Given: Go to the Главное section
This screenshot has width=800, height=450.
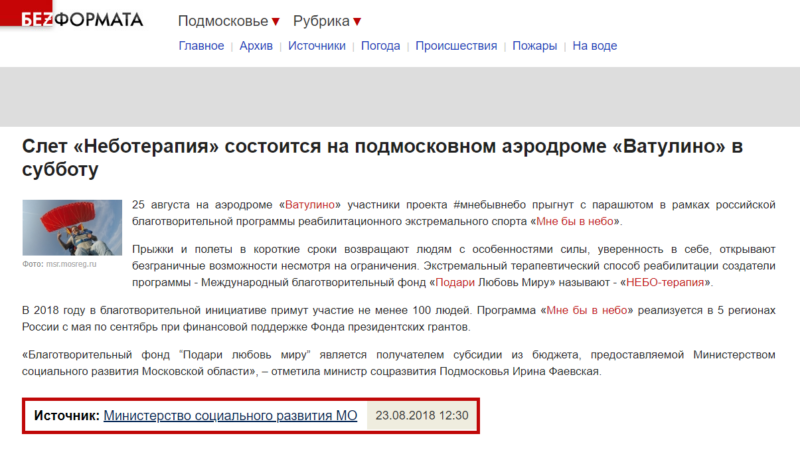Looking at the screenshot, I should (201, 46).
